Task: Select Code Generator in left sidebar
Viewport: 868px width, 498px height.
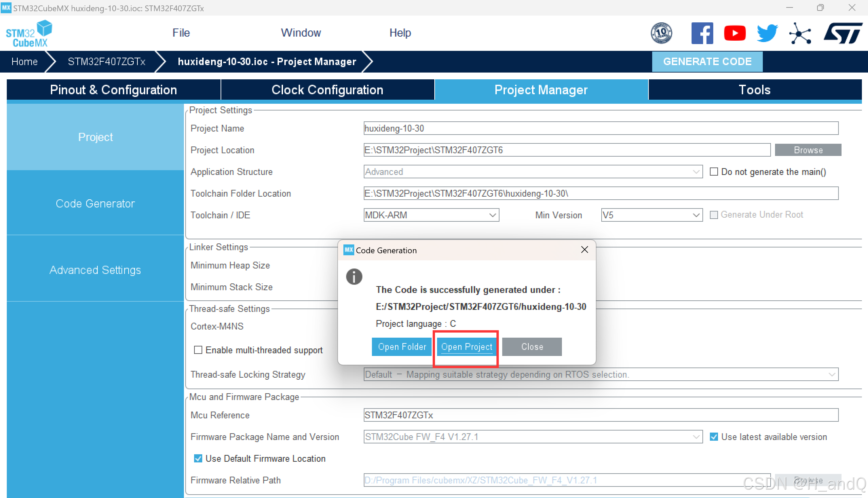Action: click(x=95, y=203)
